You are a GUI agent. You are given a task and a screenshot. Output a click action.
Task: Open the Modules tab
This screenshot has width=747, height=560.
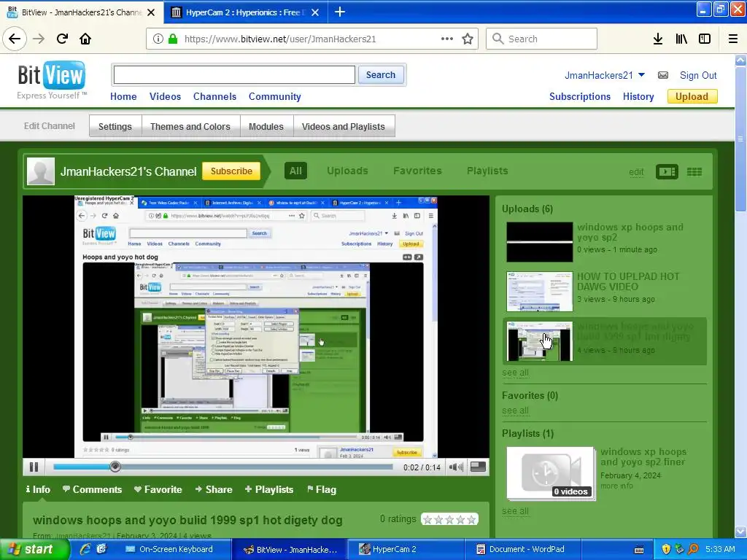coord(266,127)
